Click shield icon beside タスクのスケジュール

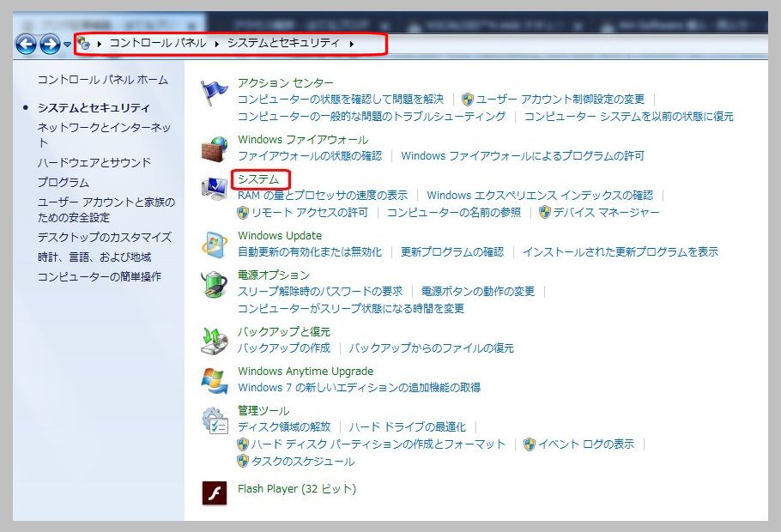click(x=243, y=462)
